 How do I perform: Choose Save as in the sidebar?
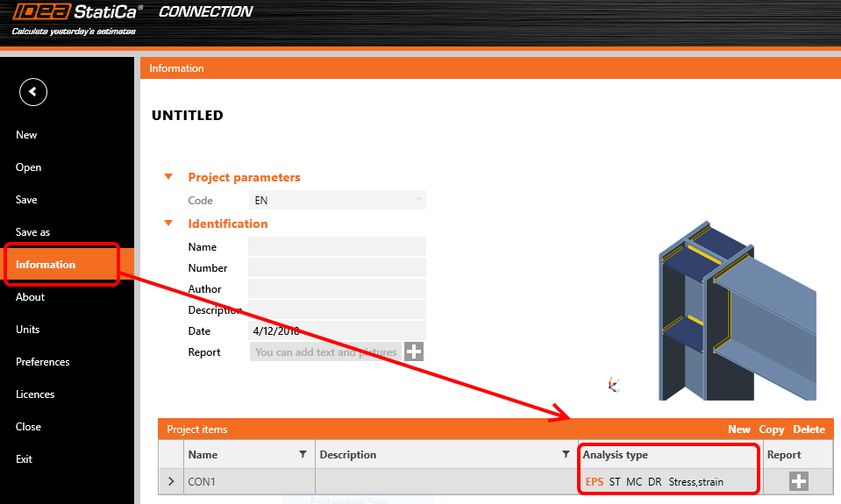tap(32, 232)
